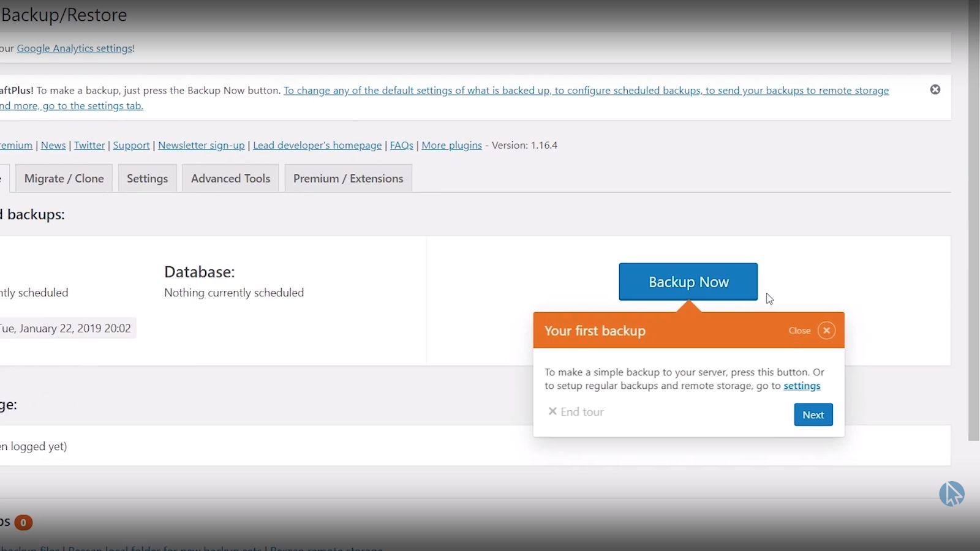Open the settings link in tour popup

coord(802,386)
